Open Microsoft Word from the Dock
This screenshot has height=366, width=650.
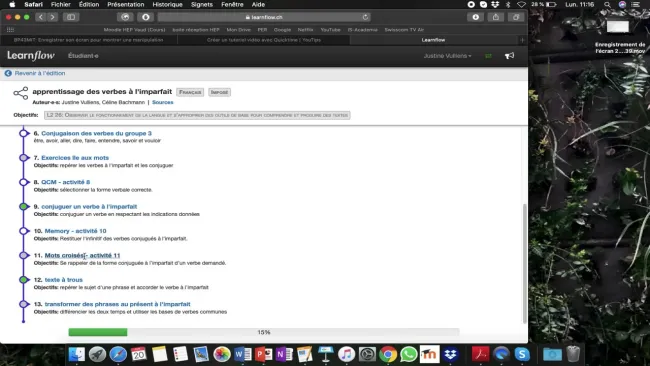click(243, 354)
